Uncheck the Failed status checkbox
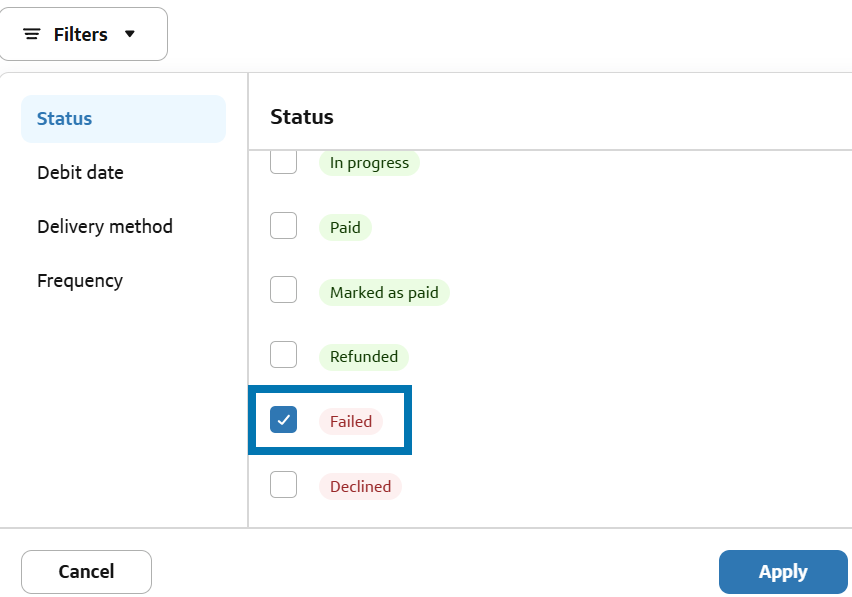This screenshot has height=597, width=852. (284, 420)
